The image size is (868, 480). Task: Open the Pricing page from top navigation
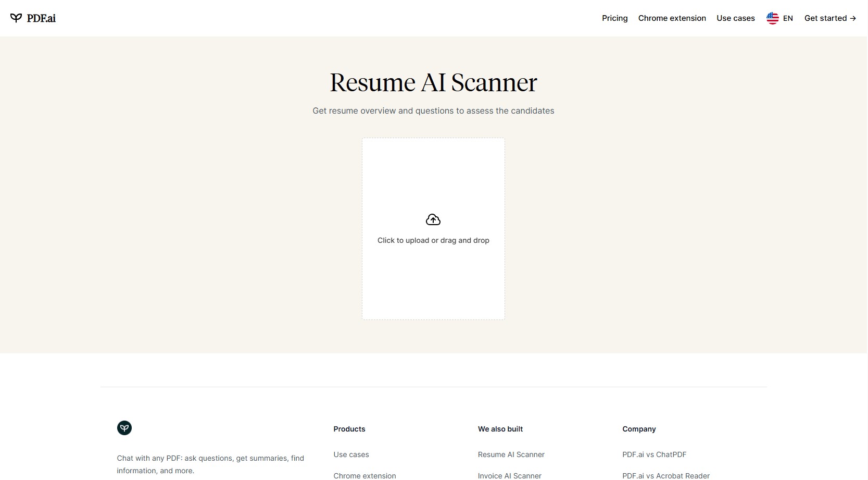coord(614,18)
